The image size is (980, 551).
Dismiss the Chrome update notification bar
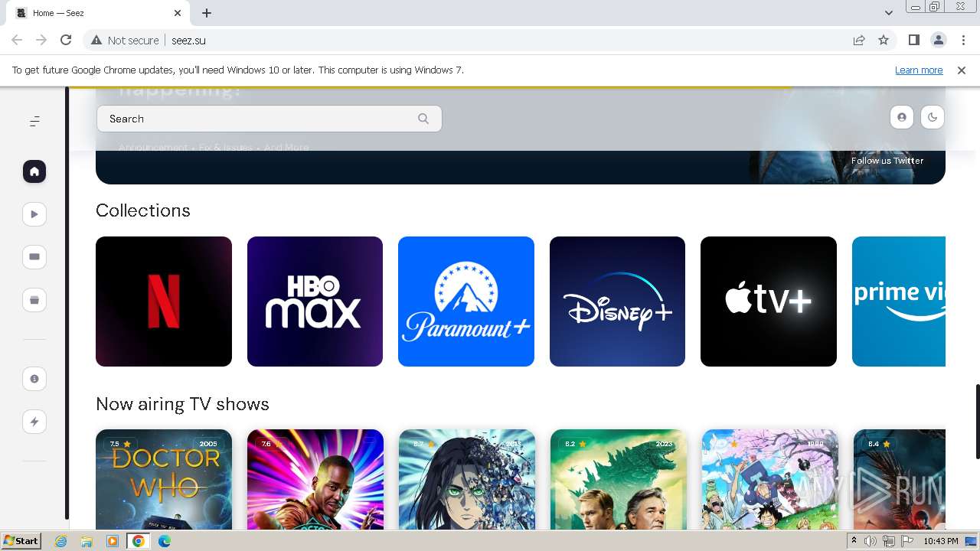pos(962,70)
